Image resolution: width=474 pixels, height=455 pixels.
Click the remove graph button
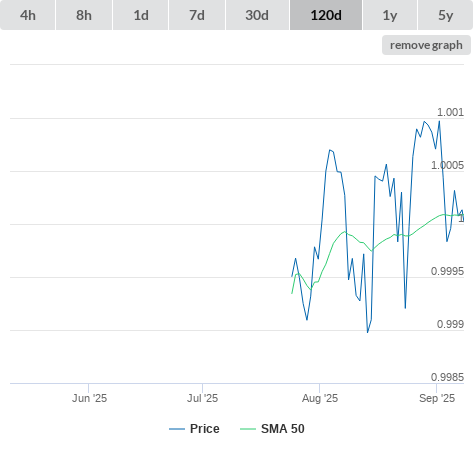pyautogui.click(x=426, y=45)
